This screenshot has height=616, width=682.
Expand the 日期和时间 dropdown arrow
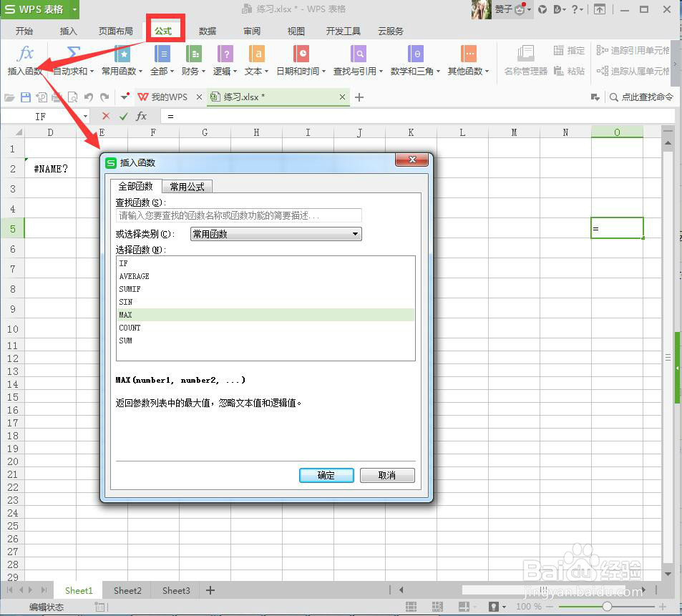point(323,72)
